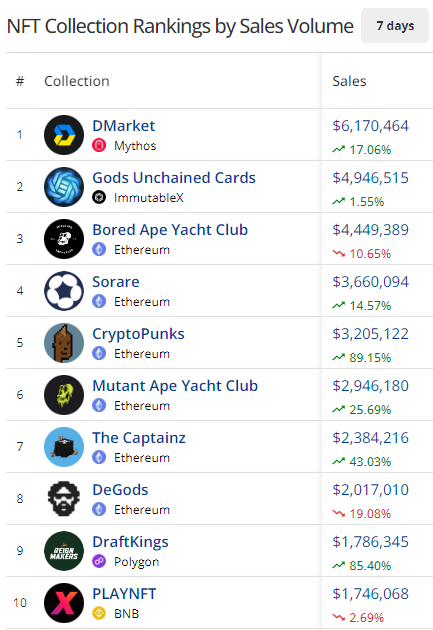
Task: Open the CryptoPunks collection link
Action: tap(139, 334)
